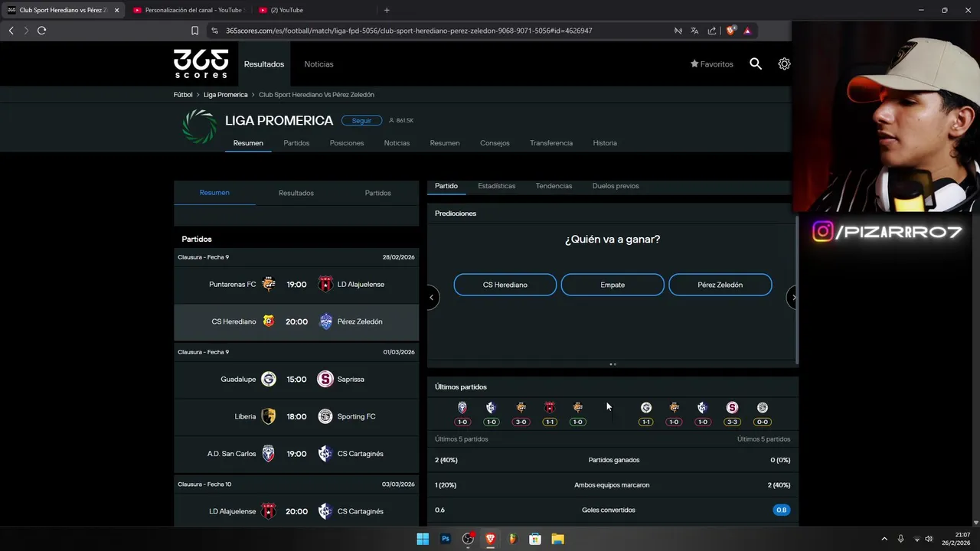The width and height of the screenshot is (980, 551).
Task: Click the 365Scores logo
Action: coord(201,64)
